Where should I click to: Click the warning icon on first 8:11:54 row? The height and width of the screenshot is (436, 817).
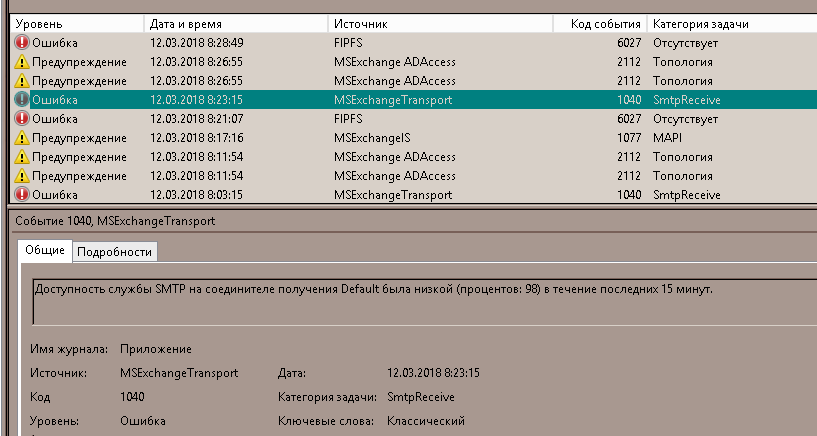pyautogui.click(x=21, y=157)
